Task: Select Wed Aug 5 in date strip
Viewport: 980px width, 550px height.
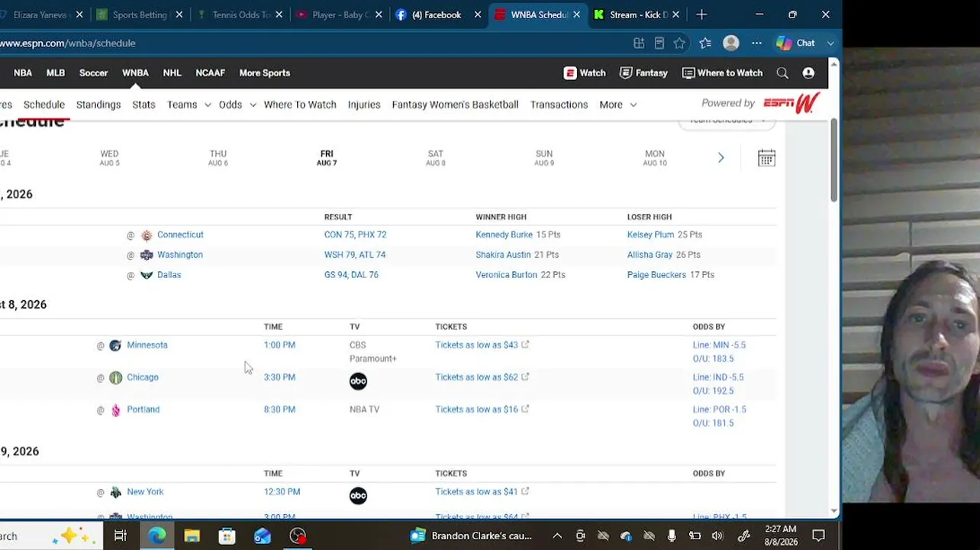Action: click(109, 157)
